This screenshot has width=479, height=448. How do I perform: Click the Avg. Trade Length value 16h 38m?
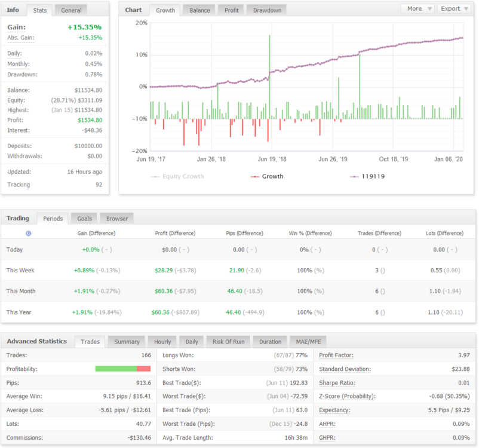point(296,438)
